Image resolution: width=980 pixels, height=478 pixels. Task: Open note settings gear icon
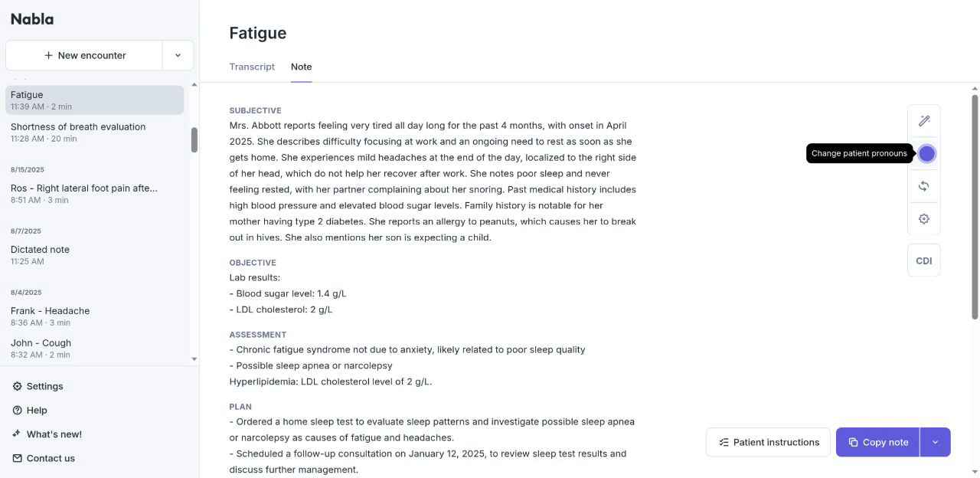click(x=924, y=219)
